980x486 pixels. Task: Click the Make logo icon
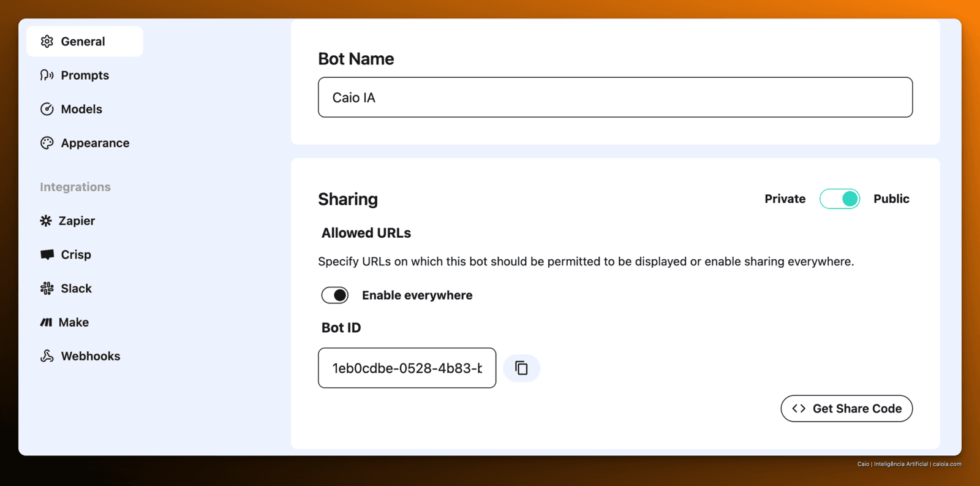(46, 322)
